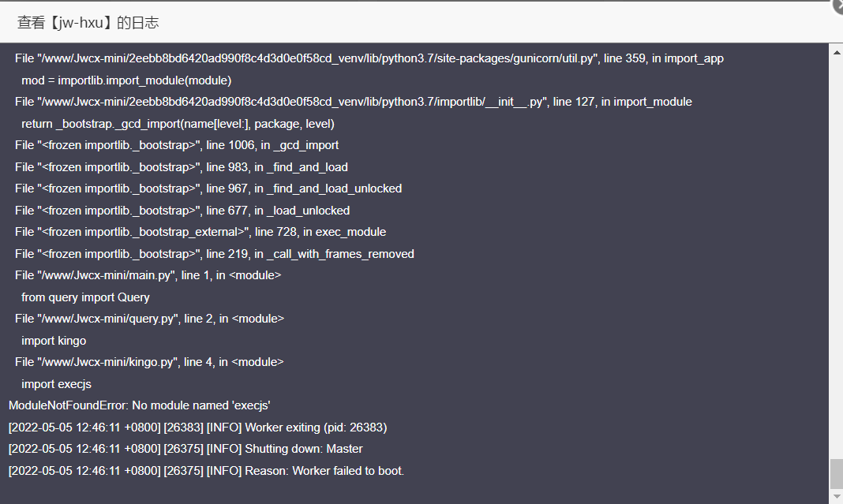The height and width of the screenshot is (504, 843).
Task: Click the 'from query import Query' line
Action: tap(85, 297)
